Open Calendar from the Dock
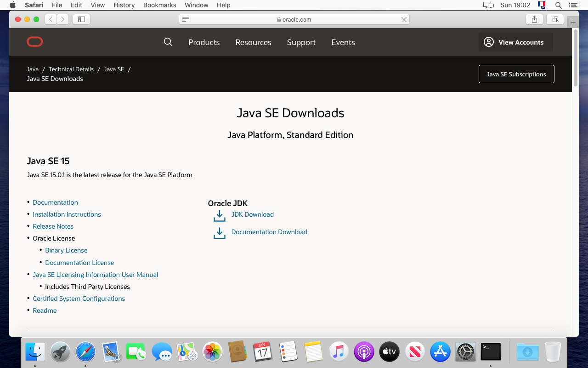Image resolution: width=588 pixels, height=368 pixels. click(263, 352)
